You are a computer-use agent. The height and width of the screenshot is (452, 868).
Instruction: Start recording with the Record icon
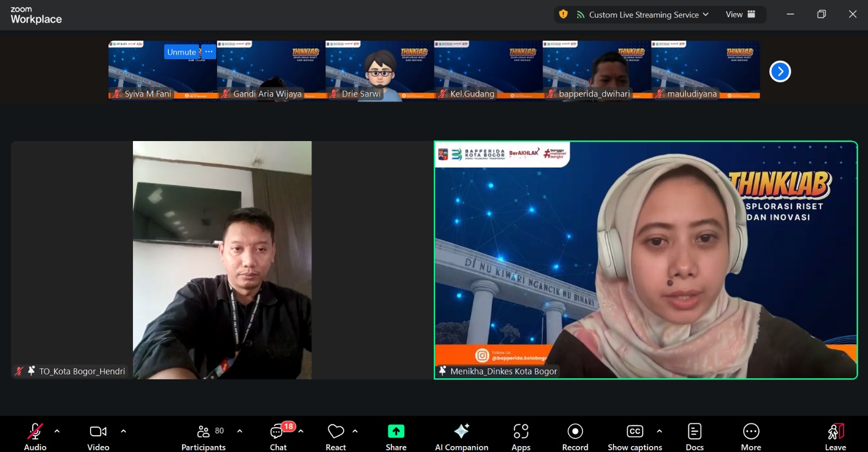pos(575,431)
